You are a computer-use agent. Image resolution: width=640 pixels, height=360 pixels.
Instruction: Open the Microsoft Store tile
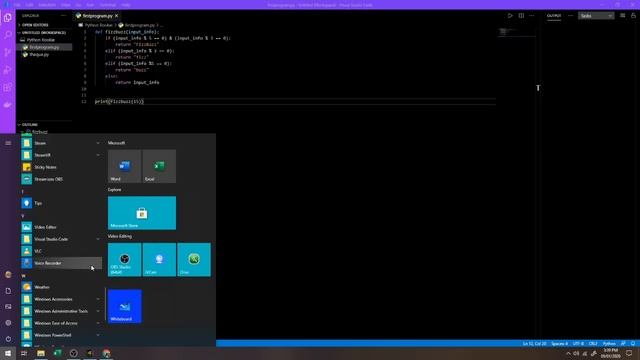pyautogui.click(x=142, y=213)
